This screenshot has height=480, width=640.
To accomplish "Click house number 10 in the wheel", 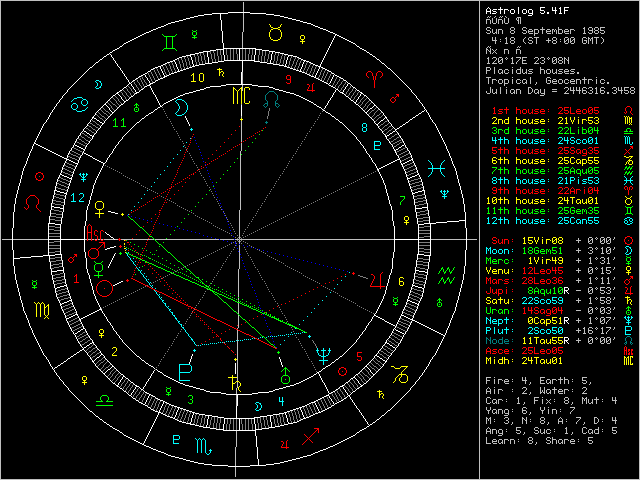I will point(198,77).
